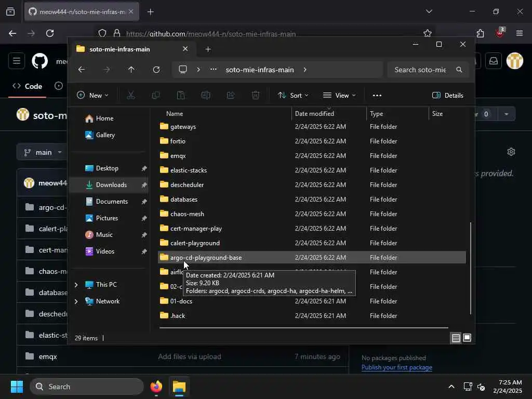Open the View dropdown
The image size is (532, 399).
(339, 96)
